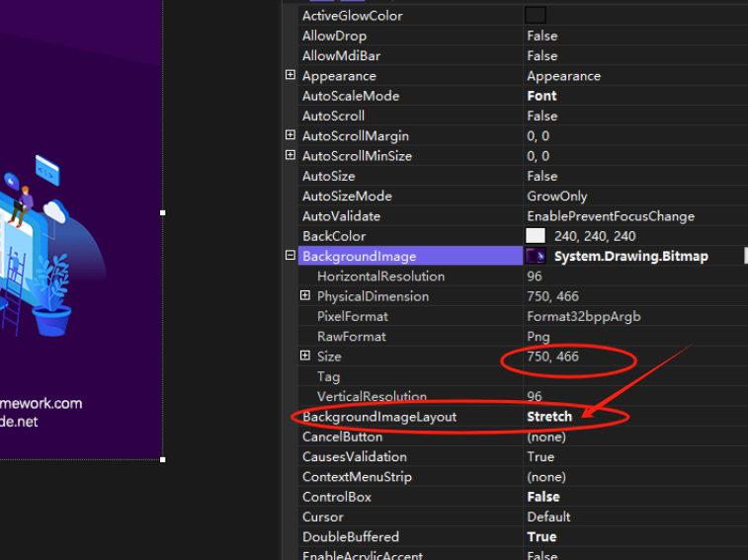Screen dimensions: 748x560
Task: Click the AllowMdiBar False value
Action: pos(541,56)
